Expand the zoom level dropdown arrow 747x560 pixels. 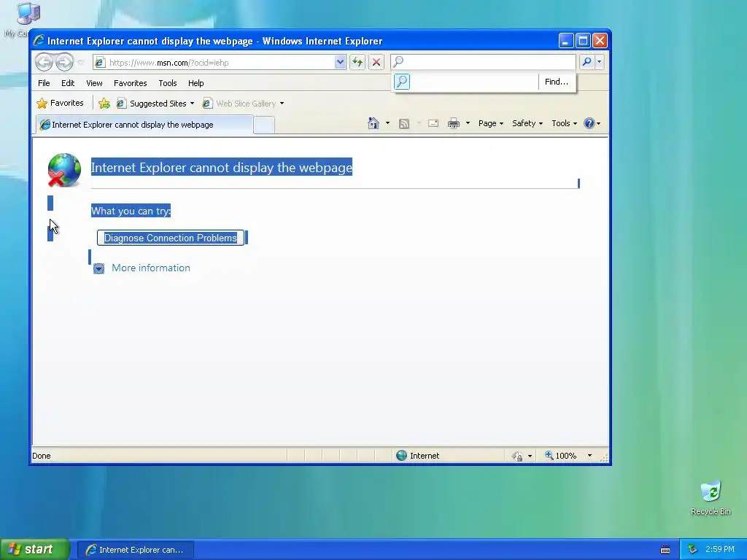pyautogui.click(x=589, y=456)
